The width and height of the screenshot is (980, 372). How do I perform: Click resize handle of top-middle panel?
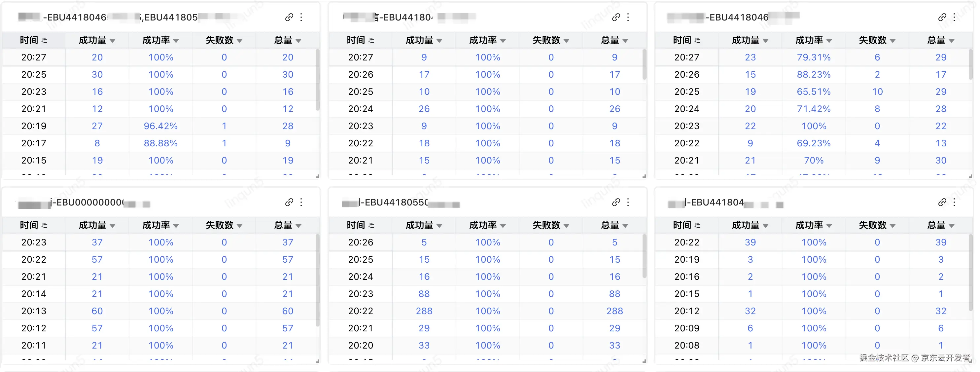click(644, 176)
